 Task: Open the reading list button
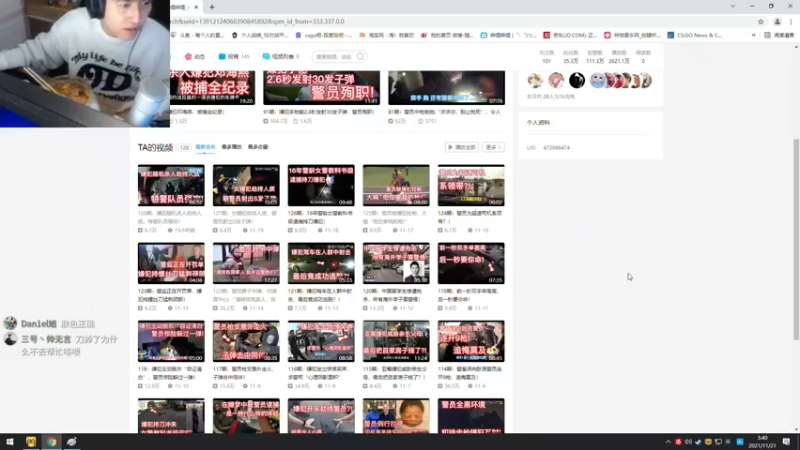click(x=779, y=35)
